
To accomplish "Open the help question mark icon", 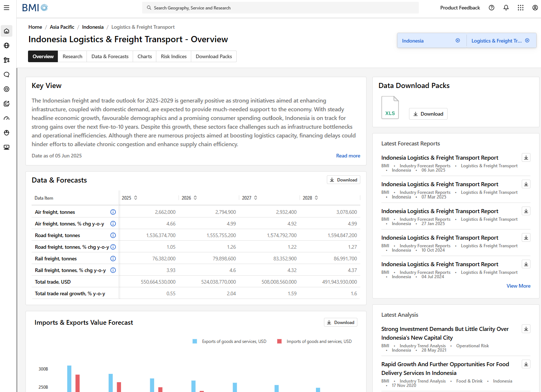I will tap(491, 8).
